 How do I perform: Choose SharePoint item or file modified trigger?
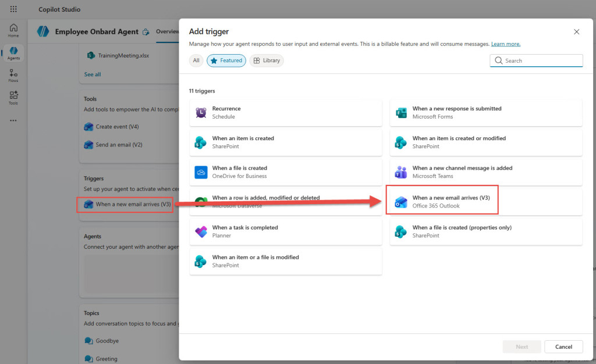coord(286,261)
